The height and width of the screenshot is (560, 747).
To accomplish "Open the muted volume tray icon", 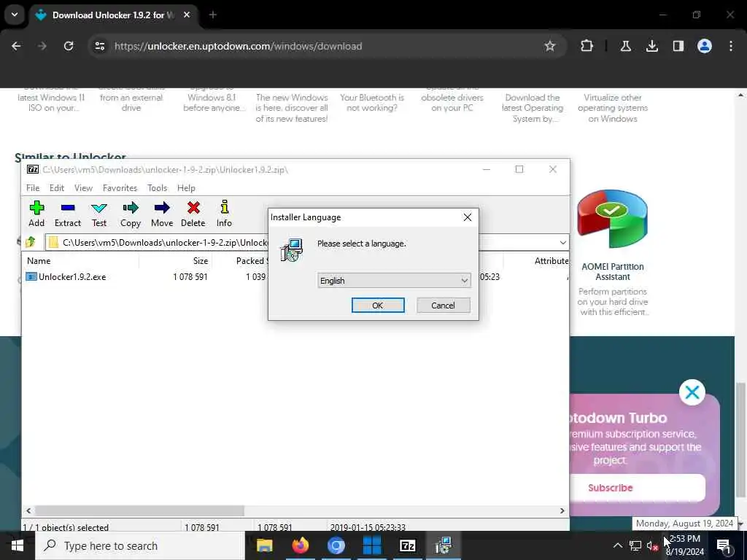I will 652,546.
